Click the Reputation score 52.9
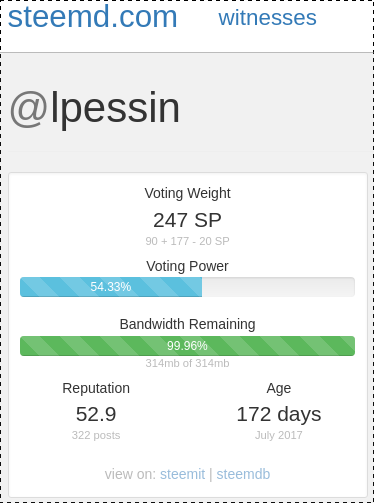374x503 pixels. tap(96, 414)
